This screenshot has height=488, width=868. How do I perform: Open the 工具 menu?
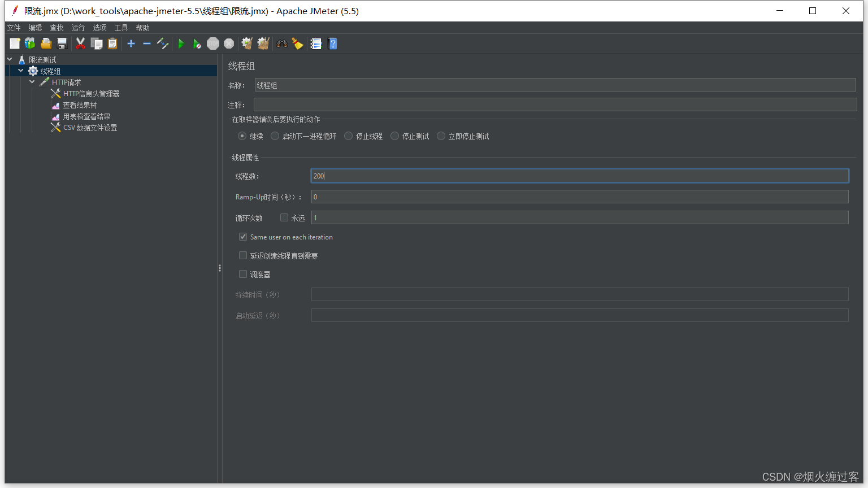pos(121,28)
